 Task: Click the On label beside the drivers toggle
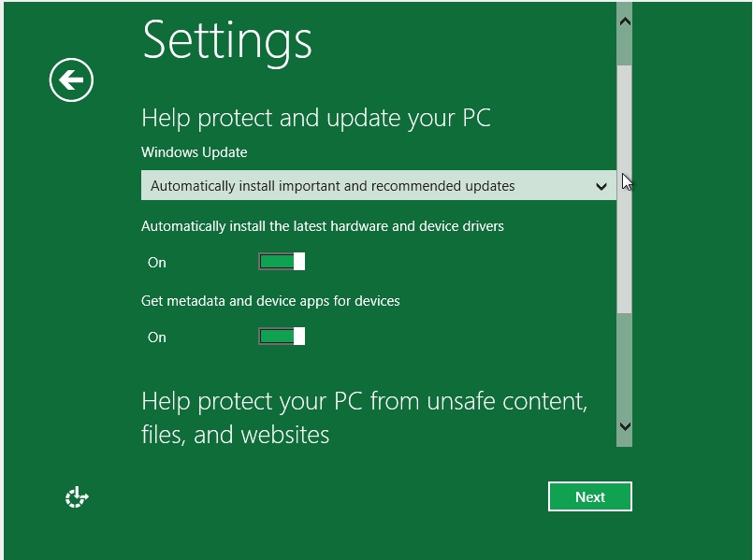pyautogui.click(x=157, y=263)
